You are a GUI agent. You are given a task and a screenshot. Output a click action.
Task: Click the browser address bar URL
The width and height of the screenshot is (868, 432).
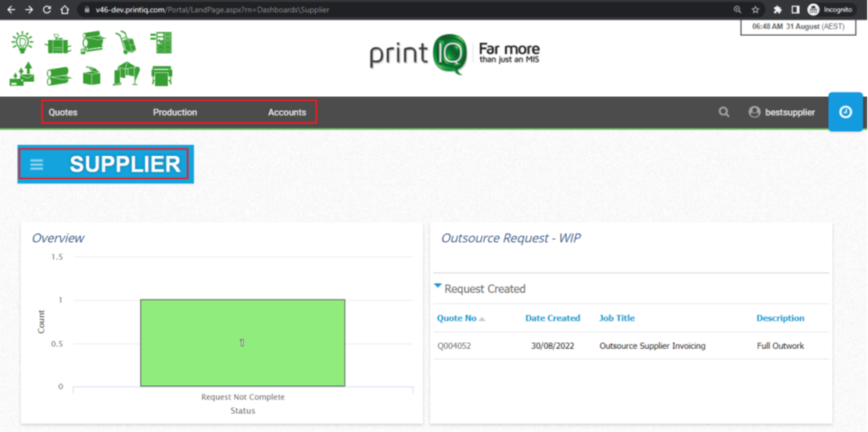click(213, 9)
